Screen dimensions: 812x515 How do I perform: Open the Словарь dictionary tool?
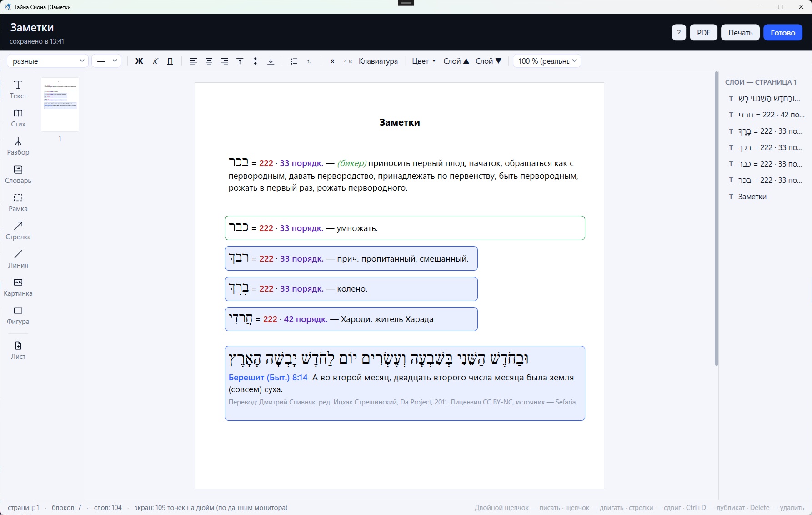[x=18, y=174]
